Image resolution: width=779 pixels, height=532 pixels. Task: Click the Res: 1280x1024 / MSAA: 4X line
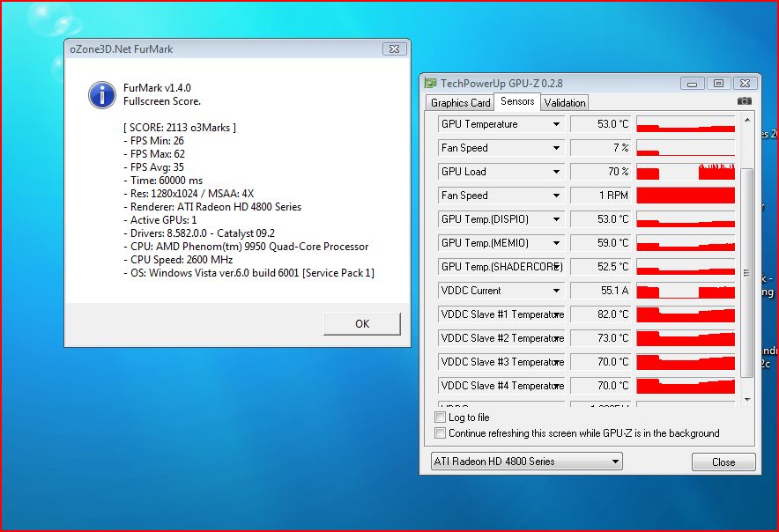pos(189,194)
